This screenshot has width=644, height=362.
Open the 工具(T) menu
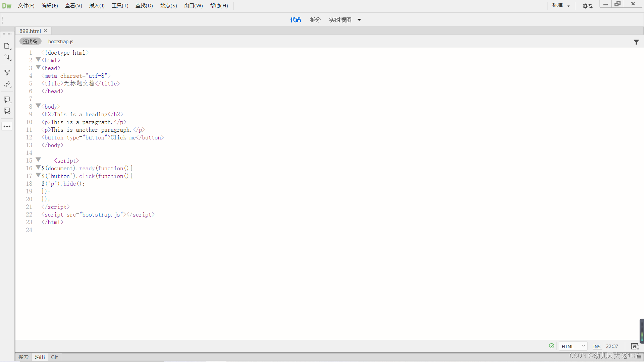tap(120, 6)
